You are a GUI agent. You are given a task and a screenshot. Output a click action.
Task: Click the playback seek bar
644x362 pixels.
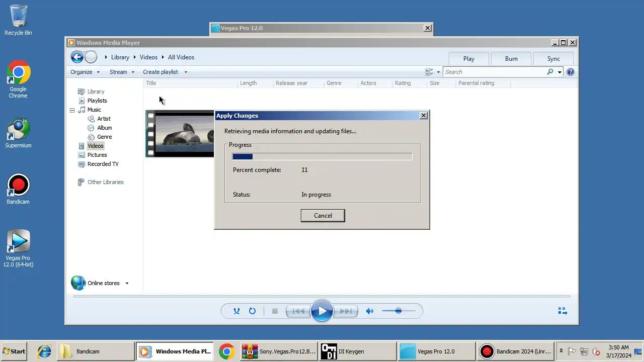pyautogui.click(x=322, y=297)
